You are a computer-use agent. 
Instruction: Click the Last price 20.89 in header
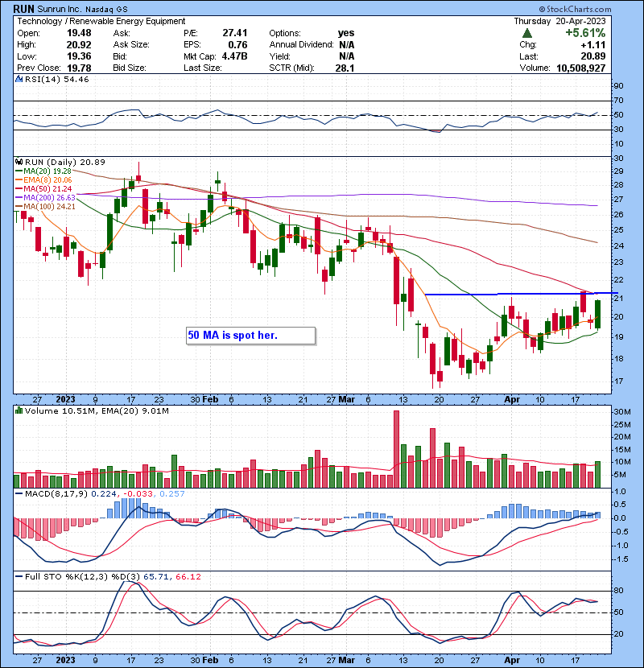coord(592,56)
